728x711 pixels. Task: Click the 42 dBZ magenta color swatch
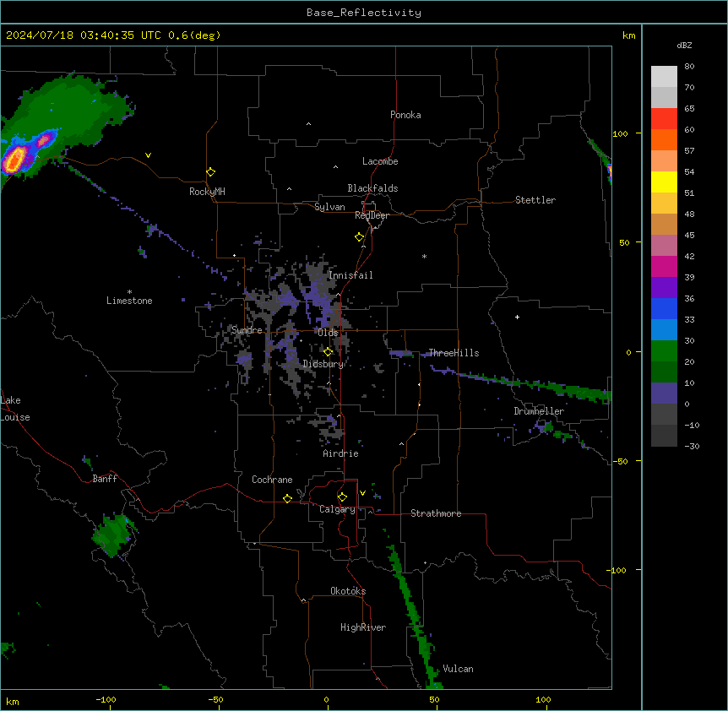tap(664, 266)
